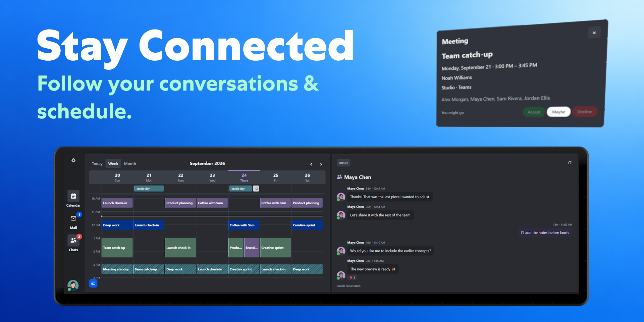This screenshot has width=644, height=322.
Task: Open Wednesday Coffee with Sam event
Action: pos(212,203)
